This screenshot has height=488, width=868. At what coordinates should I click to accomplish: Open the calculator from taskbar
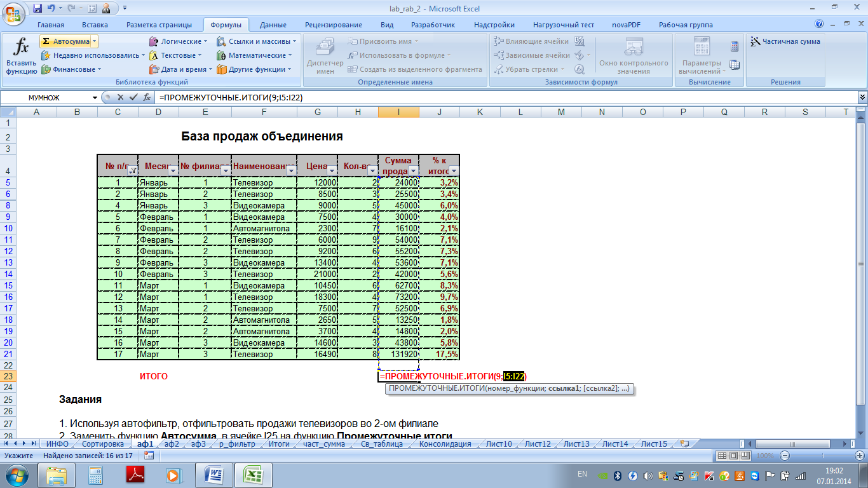96,475
